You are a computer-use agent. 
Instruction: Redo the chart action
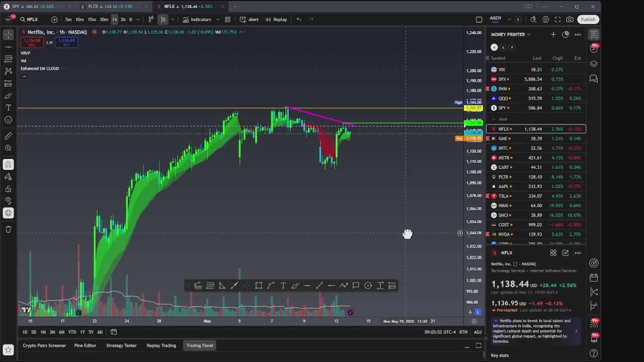pos(311,19)
